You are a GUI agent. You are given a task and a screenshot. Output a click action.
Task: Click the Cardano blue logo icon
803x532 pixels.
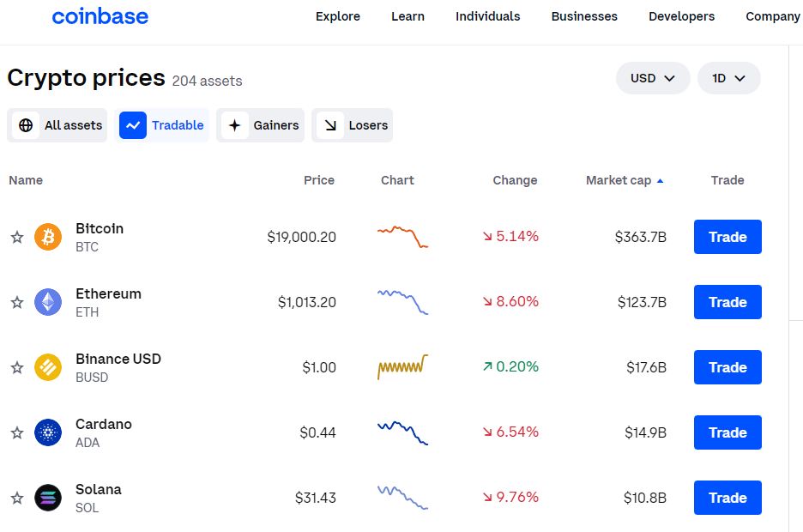(x=48, y=432)
